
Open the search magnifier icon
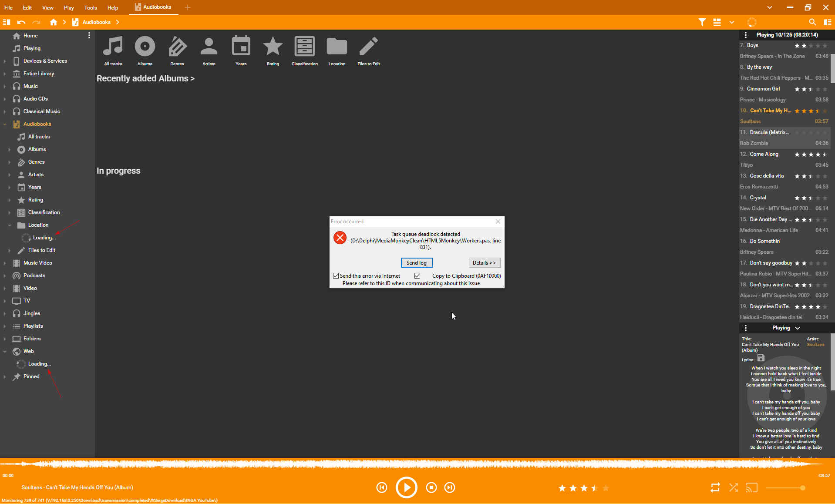pos(812,22)
